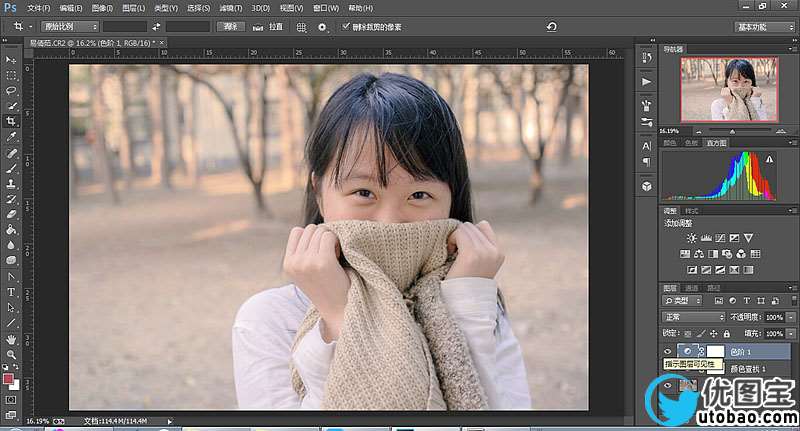800x431 pixels.
Task: Click the reset crop arrow icon
Action: (x=551, y=27)
